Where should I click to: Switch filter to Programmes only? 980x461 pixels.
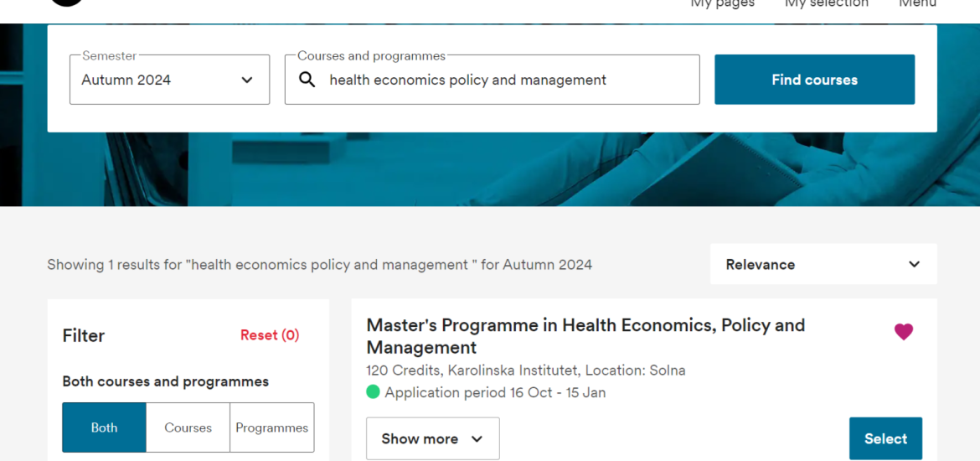tap(272, 427)
